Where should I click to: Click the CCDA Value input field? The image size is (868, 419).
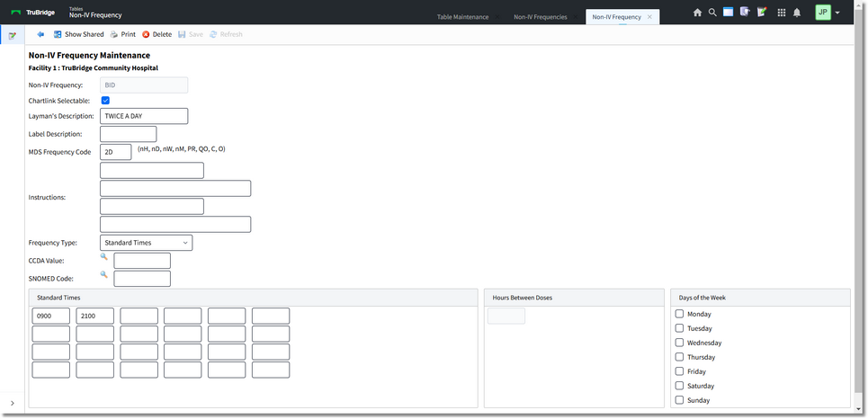coord(142,261)
